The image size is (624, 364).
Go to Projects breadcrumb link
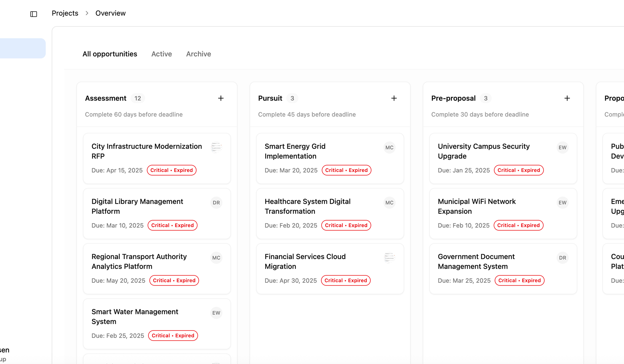click(65, 13)
